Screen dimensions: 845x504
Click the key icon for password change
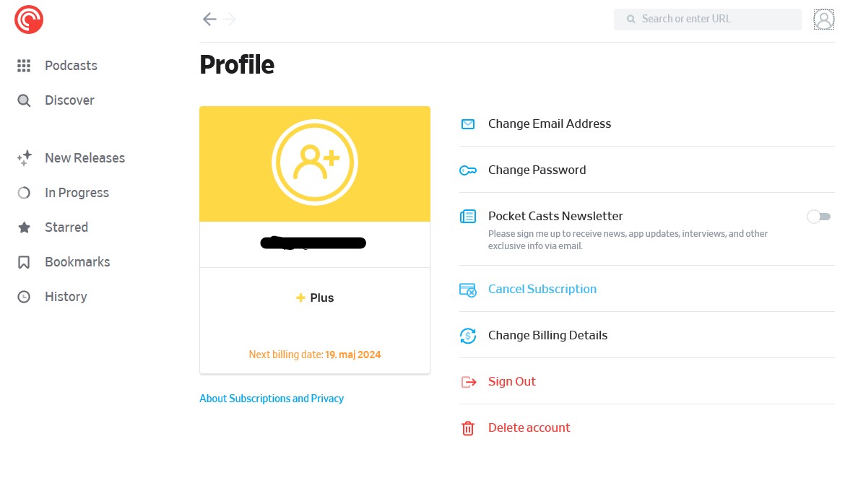pyautogui.click(x=468, y=170)
